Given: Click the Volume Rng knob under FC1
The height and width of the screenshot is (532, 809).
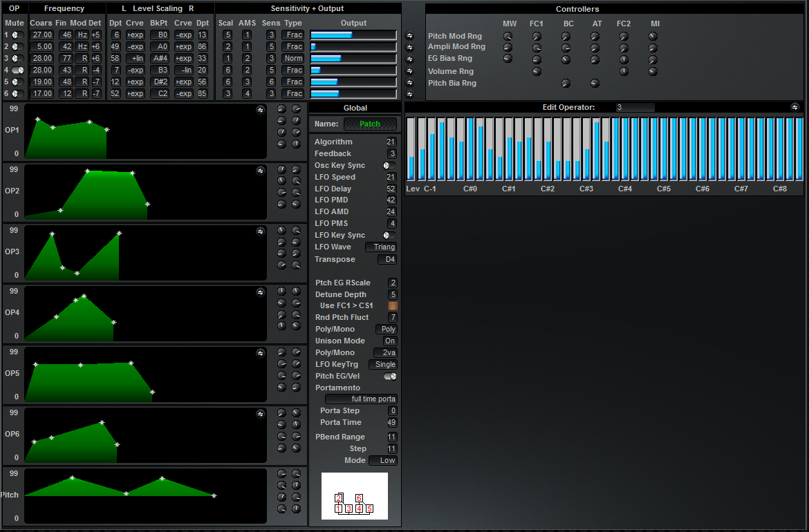Looking at the screenshot, I should pos(537,71).
